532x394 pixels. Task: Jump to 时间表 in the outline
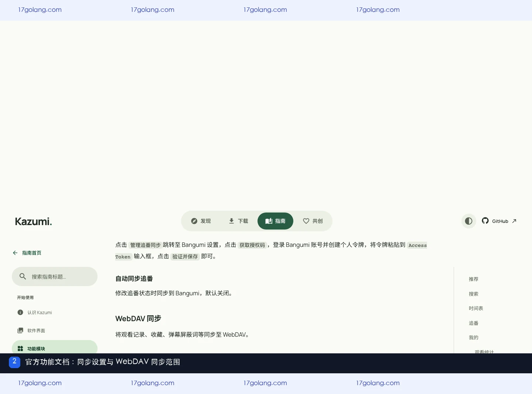(476, 308)
